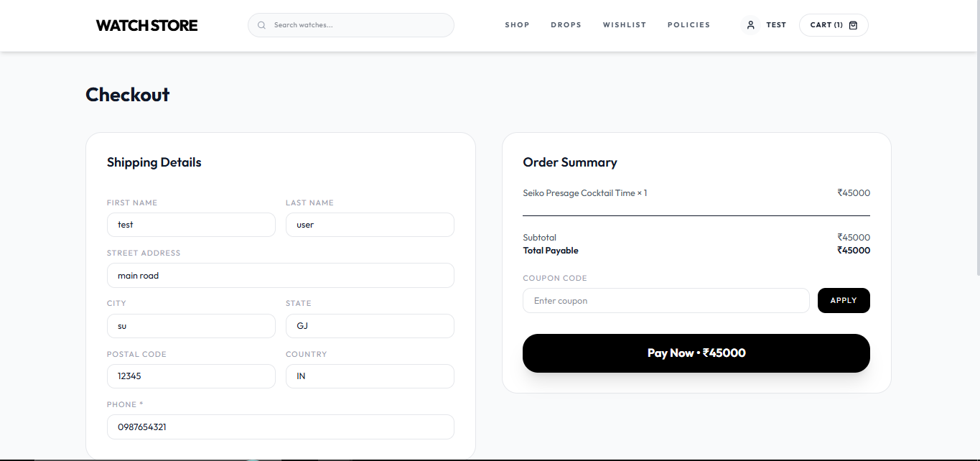Click the search watches bar
Screen dimensions: 980x461
point(350,24)
